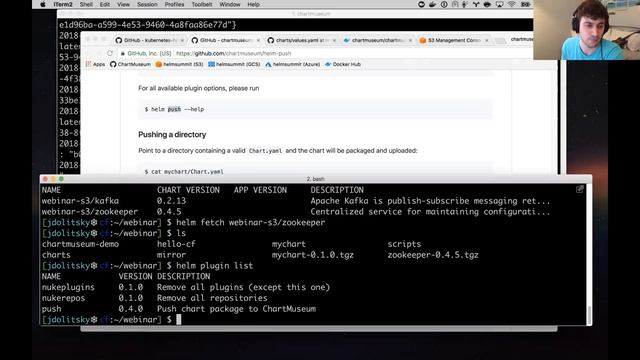Click the battery status icon
Viewport: 640px width, 360px height.
[526, 4]
